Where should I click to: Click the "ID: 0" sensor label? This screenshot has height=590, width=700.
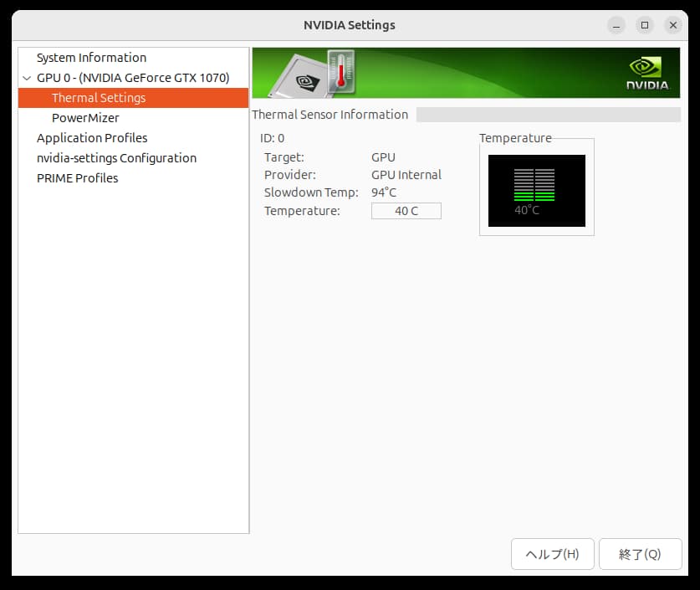tap(273, 138)
